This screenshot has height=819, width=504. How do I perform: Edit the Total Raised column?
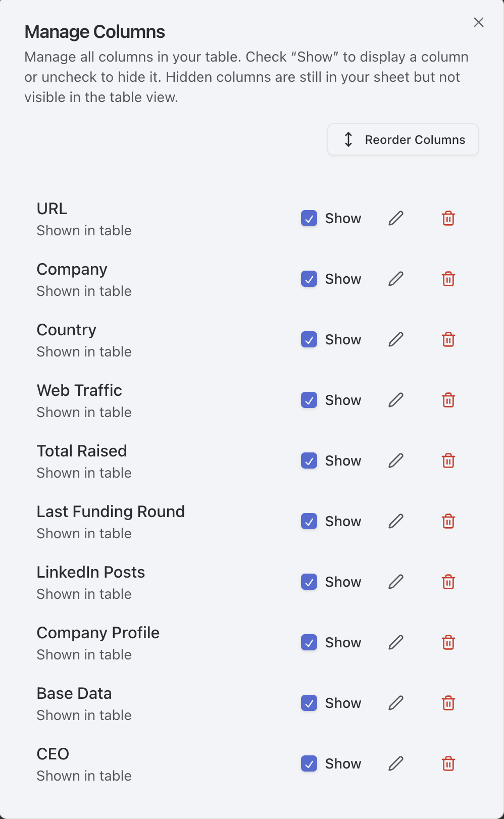(x=396, y=460)
